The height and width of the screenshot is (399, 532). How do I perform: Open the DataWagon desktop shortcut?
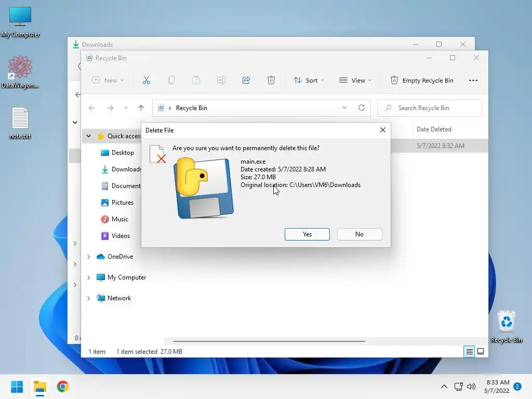20,72
